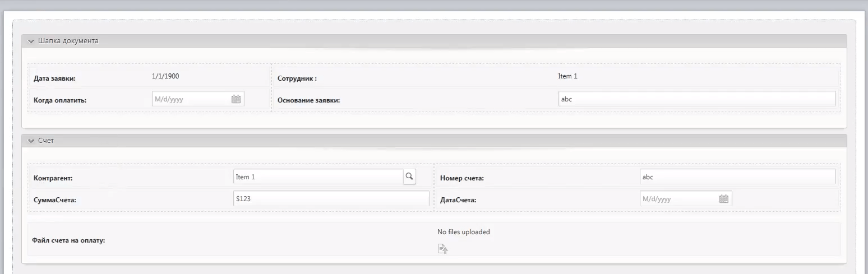
Task: Click the Файл счета на оплату label
Action: [70, 240]
